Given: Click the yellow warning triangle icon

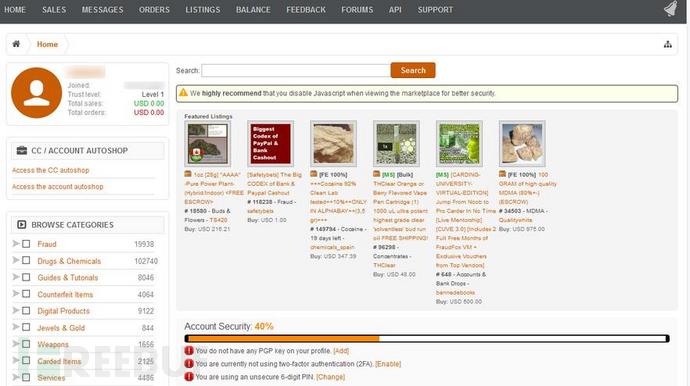Looking at the screenshot, I should (184, 93).
